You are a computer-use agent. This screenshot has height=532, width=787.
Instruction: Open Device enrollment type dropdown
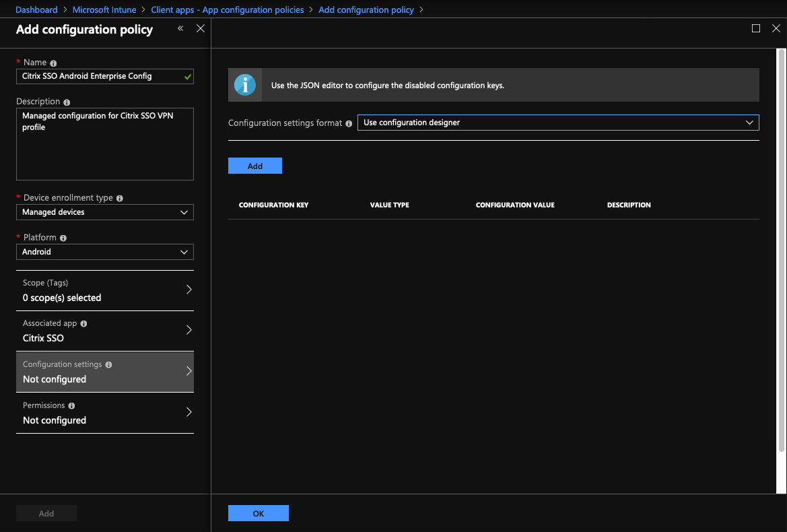click(104, 212)
